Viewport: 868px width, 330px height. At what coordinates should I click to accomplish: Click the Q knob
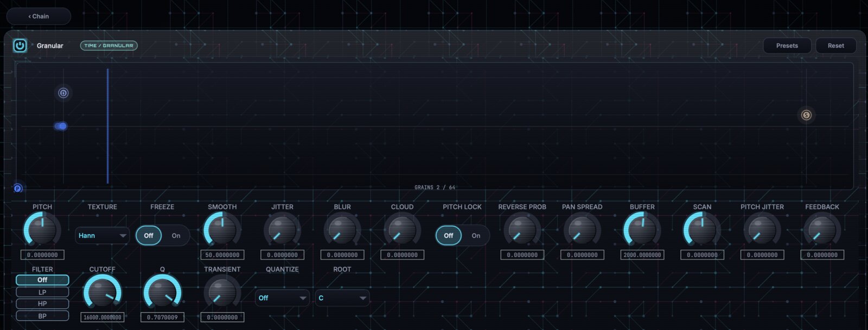(162, 293)
